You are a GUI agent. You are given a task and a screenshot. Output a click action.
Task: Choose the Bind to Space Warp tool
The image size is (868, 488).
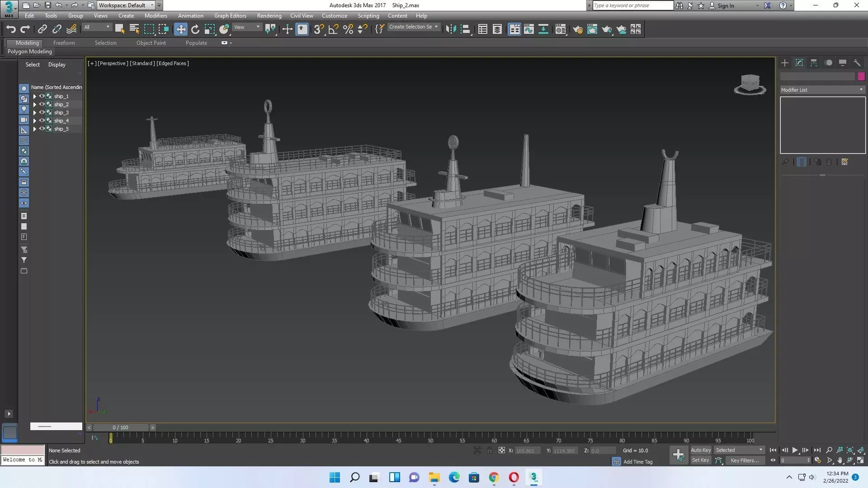tap(71, 29)
